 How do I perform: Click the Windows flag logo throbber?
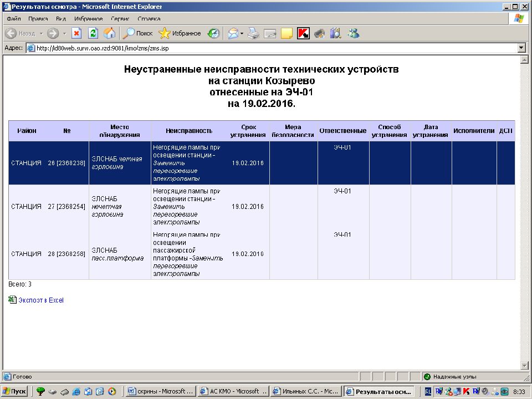point(519,19)
